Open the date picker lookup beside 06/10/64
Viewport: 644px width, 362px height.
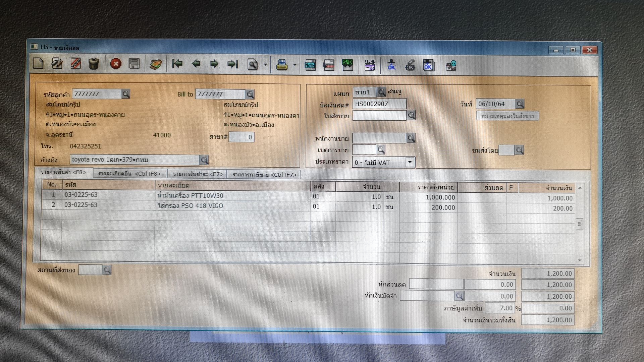click(x=520, y=104)
